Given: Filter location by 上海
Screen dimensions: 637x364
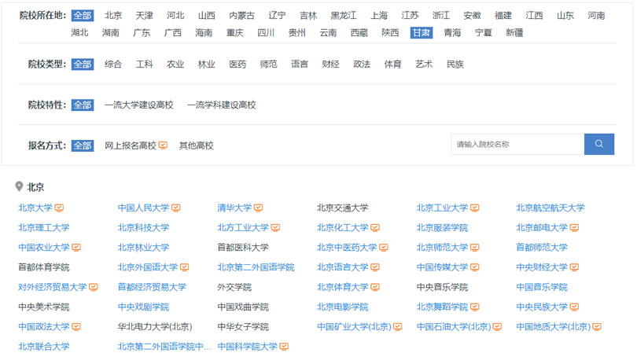Looking at the screenshot, I should click(379, 16).
